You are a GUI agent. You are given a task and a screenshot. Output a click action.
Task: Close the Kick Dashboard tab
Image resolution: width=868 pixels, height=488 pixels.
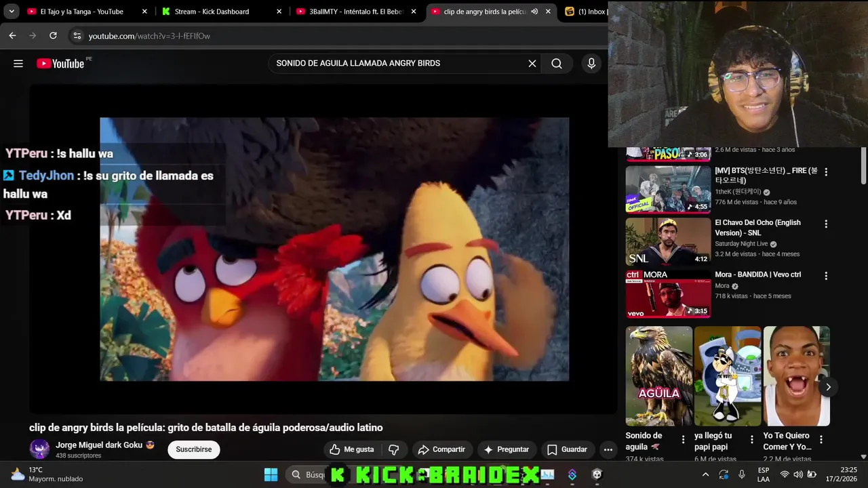(x=279, y=12)
